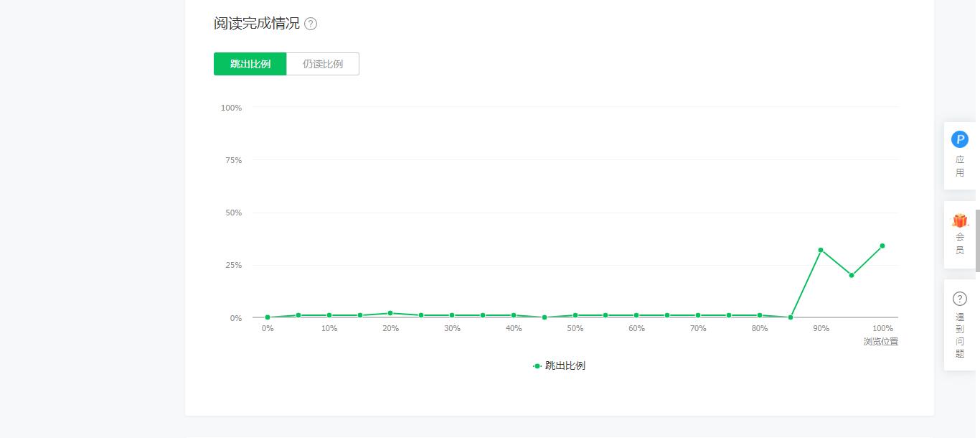Switch to the 仍读比例 tab
The width and height of the screenshot is (980, 438).
[323, 64]
